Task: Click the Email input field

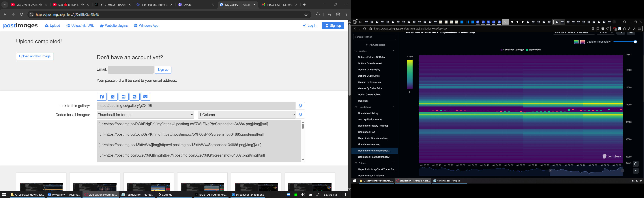Action: 131,70
